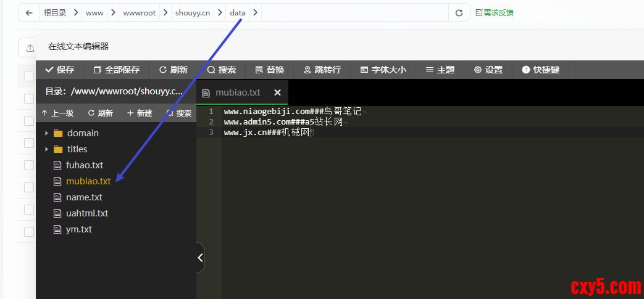The width and height of the screenshot is (644, 299).
Task: Open the 需求反馈 feedback link
Action: (495, 13)
